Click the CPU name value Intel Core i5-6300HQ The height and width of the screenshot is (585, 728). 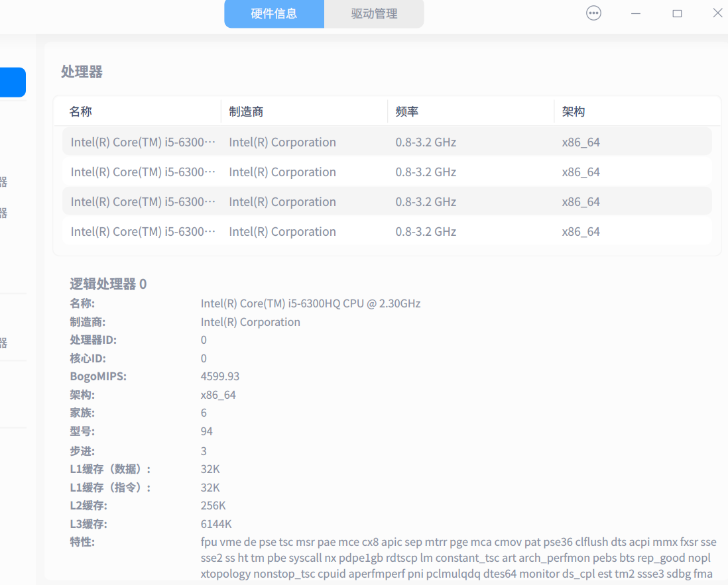311,303
